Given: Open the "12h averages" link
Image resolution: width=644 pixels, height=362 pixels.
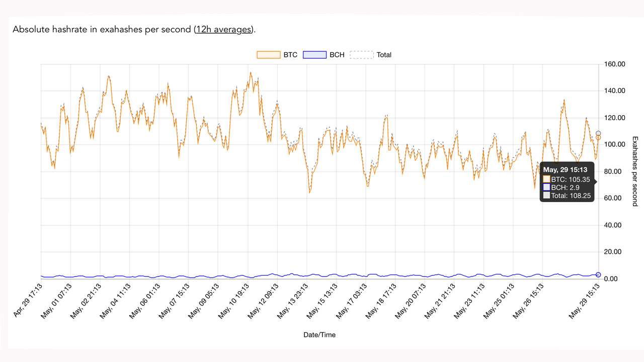Looking at the screenshot, I should tap(223, 29).
